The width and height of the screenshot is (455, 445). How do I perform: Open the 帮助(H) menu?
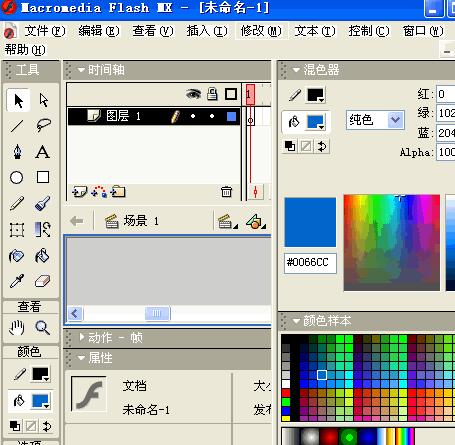(25, 50)
